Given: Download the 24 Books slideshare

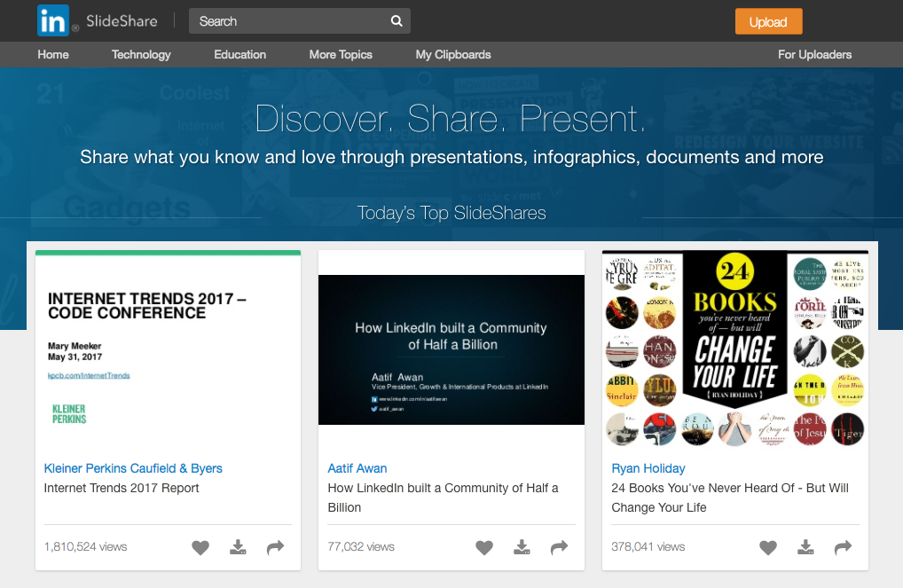Looking at the screenshot, I should [805, 547].
